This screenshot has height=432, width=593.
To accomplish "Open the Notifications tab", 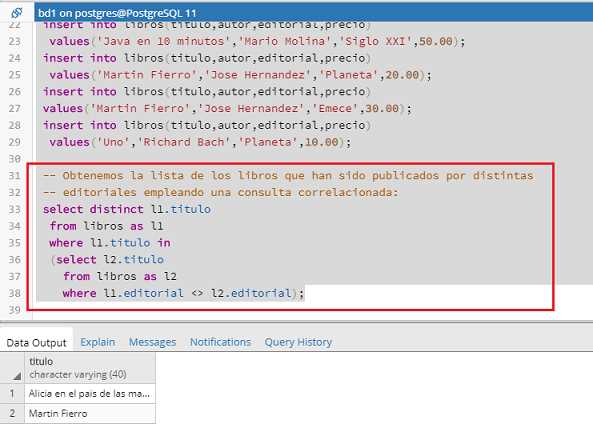I will pyautogui.click(x=220, y=342).
